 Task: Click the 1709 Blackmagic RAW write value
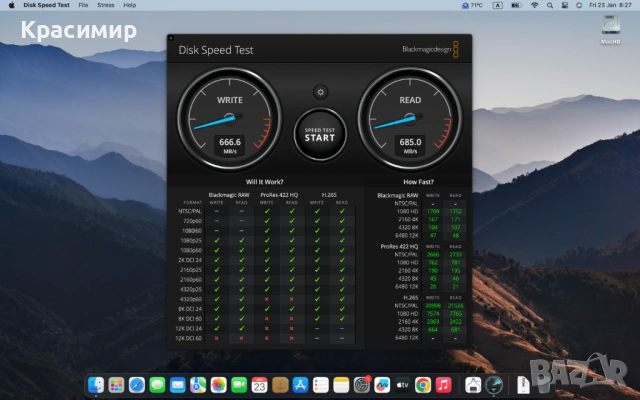433,211
